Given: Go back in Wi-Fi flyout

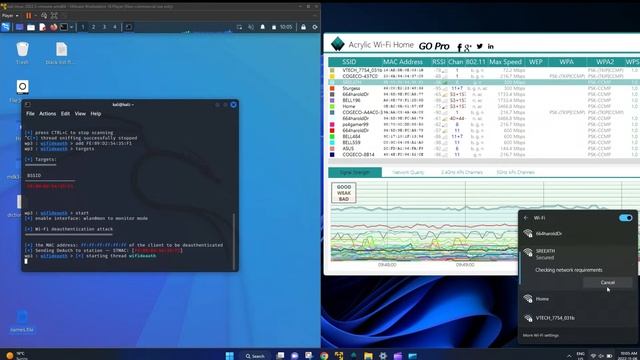Looking at the screenshot, I should (x=526, y=218).
